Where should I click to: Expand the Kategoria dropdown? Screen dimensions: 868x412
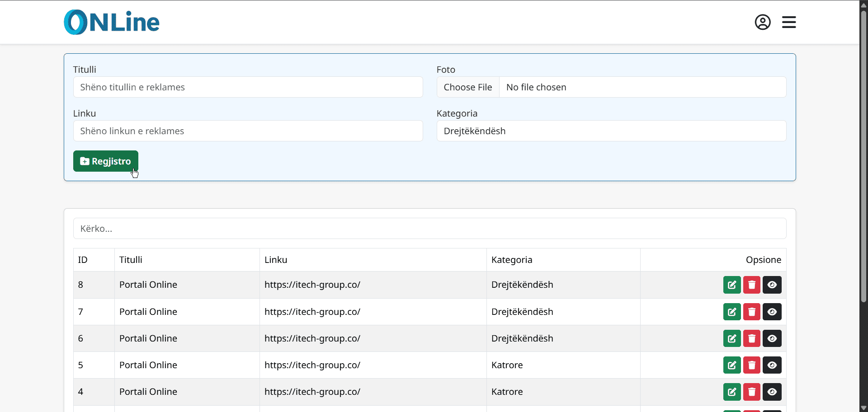point(611,131)
